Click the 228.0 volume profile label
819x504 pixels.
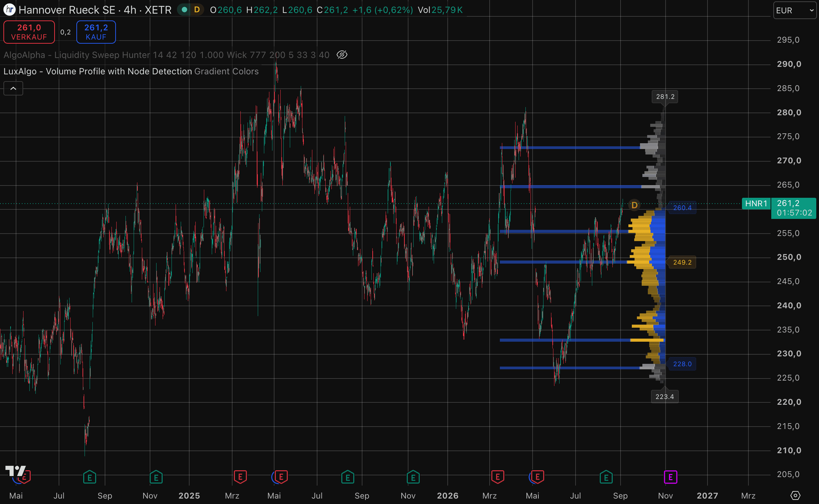point(682,364)
